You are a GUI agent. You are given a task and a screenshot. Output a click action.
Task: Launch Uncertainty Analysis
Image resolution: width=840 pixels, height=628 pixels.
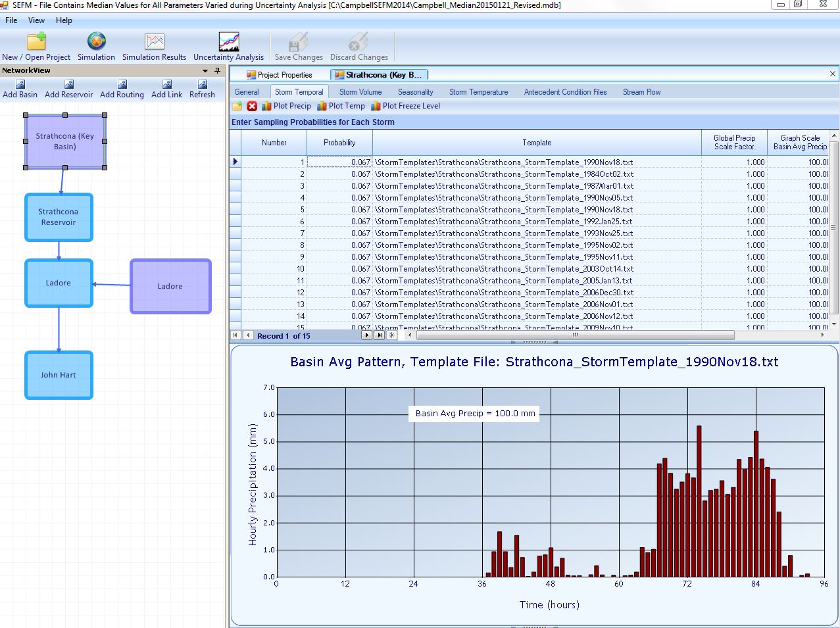coord(228,43)
